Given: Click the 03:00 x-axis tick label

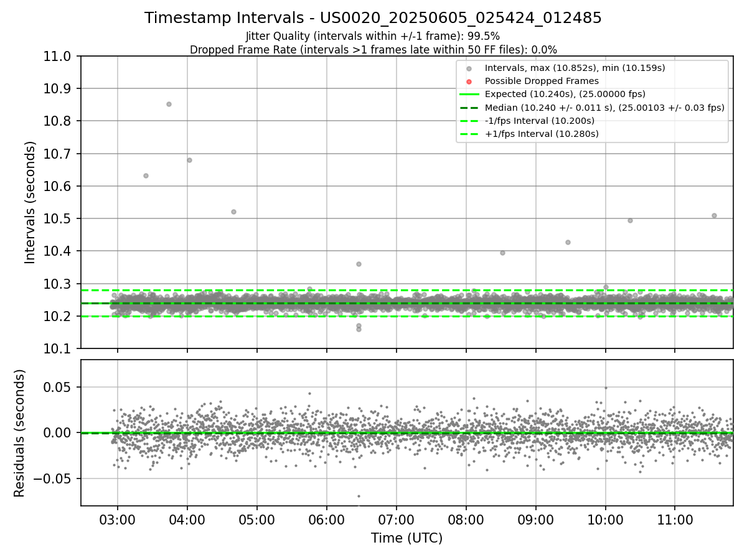Looking at the screenshot, I should coord(118,518).
